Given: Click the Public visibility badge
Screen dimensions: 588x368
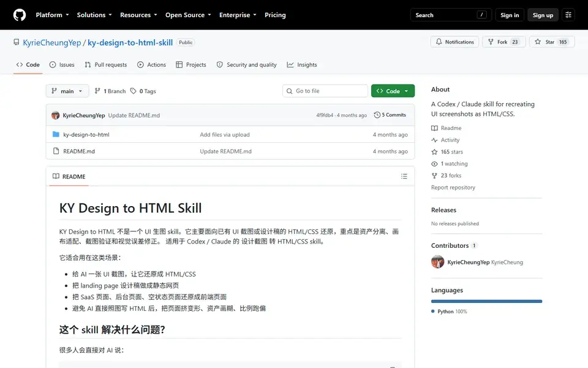Looking at the screenshot, I should point(186,42).
